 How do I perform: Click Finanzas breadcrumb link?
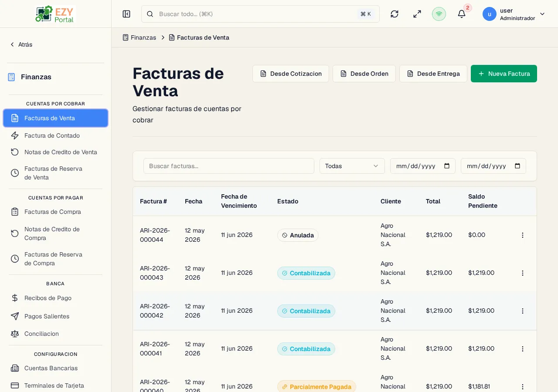pyautogui.click(x=139, y=37)
